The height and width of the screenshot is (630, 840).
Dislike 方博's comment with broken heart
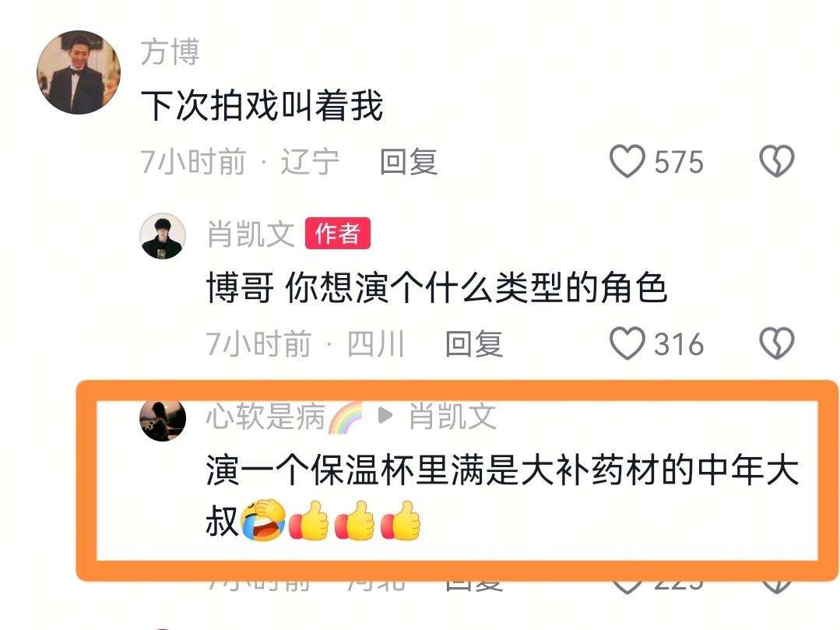pos(776,161)
